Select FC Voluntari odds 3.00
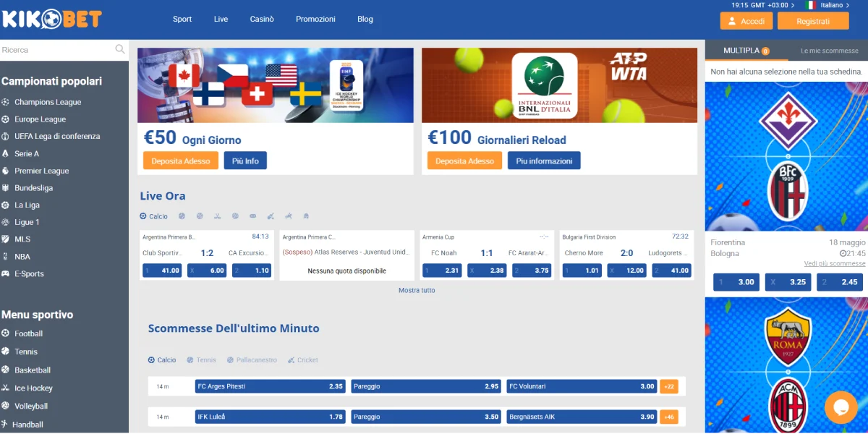This screenshot has width=868, height=434. pyautogui.click(x=582, y=386)
